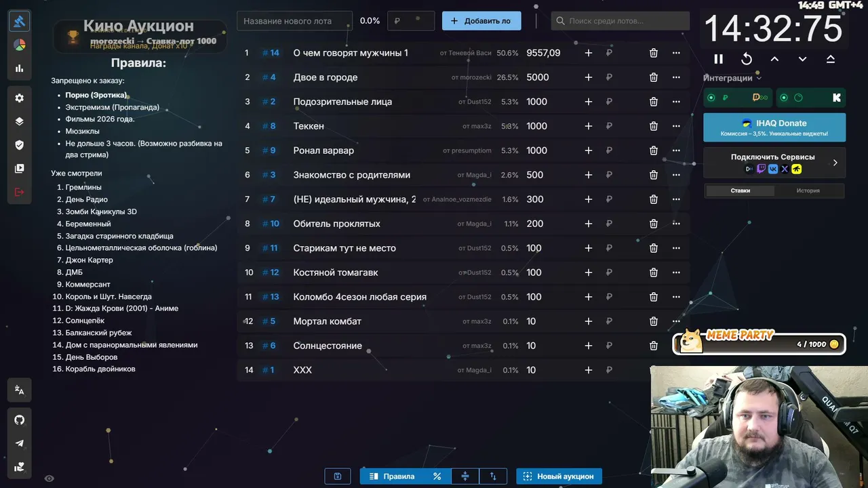This screenshot has width=868, height=488.
Task: Decrease timer with the down chevron
Action: pyautogui.click(x=802, y=59)
